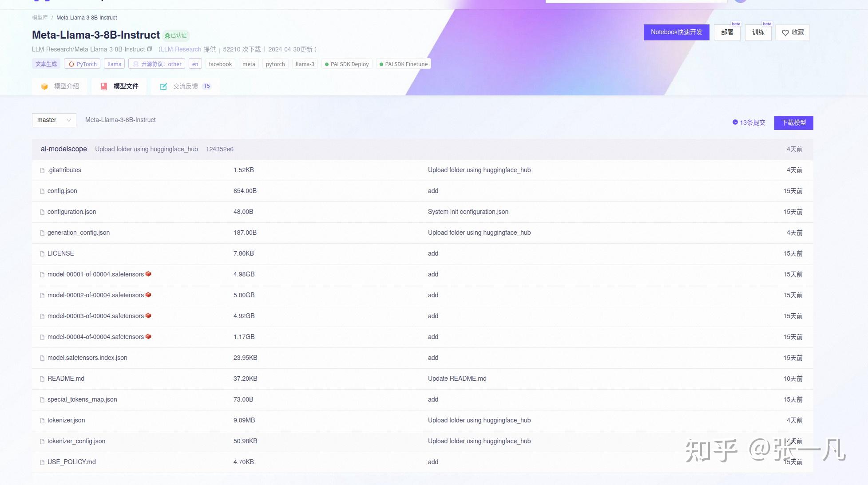Open tokenizer.json file
Image resolution: width=868 pixels, height=485 pixels.
click(66, 420)
